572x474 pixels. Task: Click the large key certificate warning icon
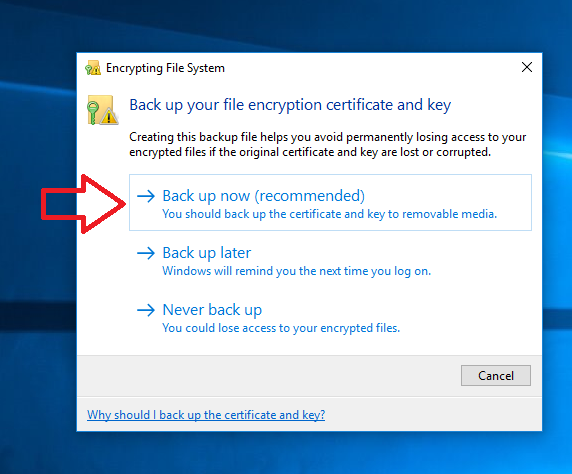point(103,110)
